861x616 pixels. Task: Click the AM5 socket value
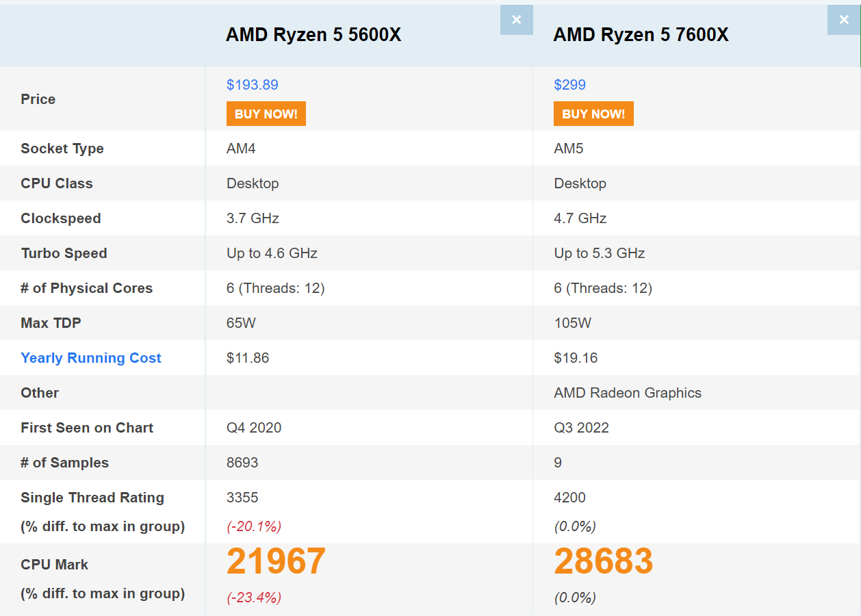569,149
